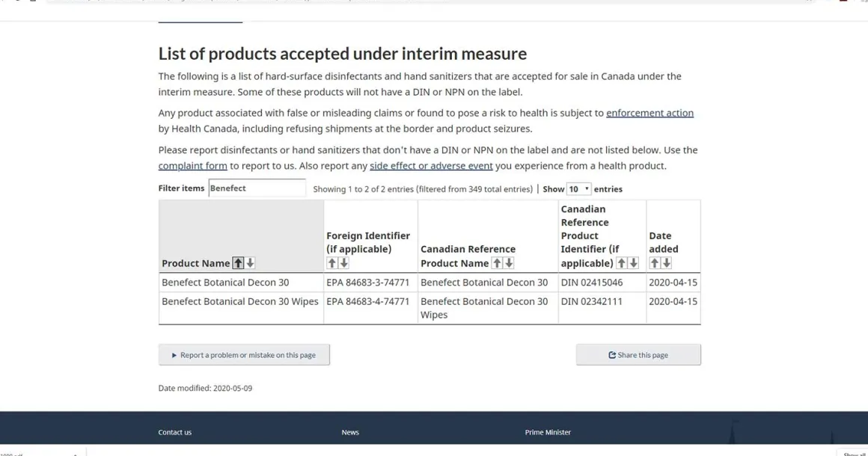The height and width of the screenshot is (456, 868).
Task: Sort Product Name ascending arrow
Action: click(238, 263)
